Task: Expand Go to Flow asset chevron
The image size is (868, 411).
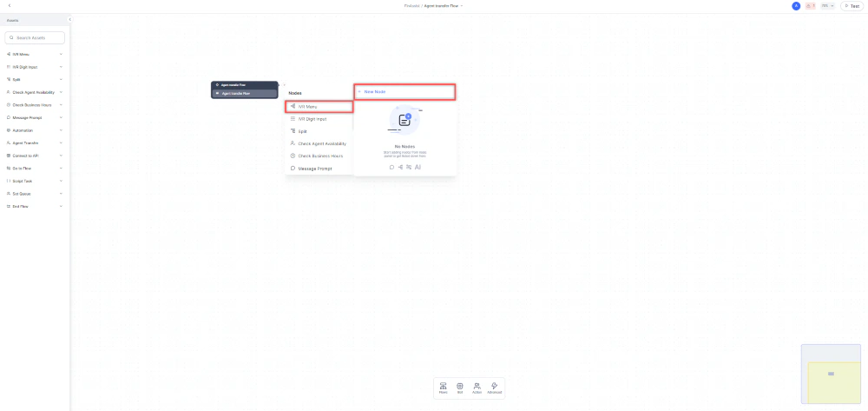Action: coord(61,169)
